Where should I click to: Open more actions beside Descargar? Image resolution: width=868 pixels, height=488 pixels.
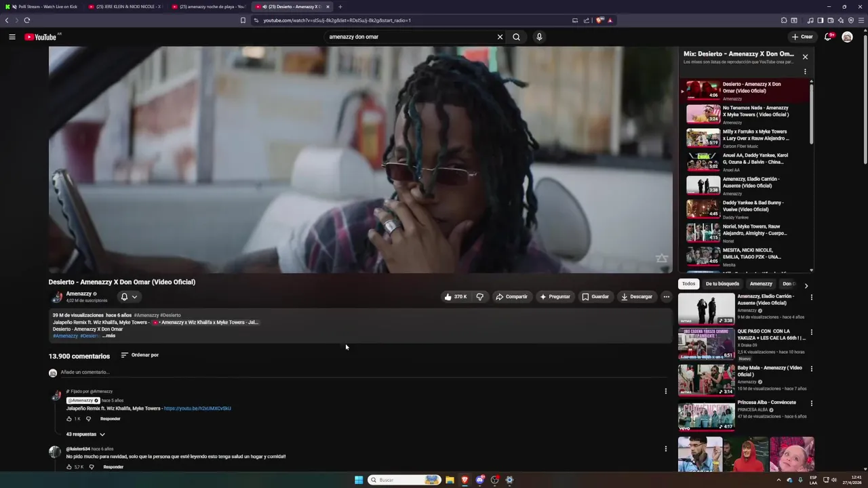click(666, 296)
